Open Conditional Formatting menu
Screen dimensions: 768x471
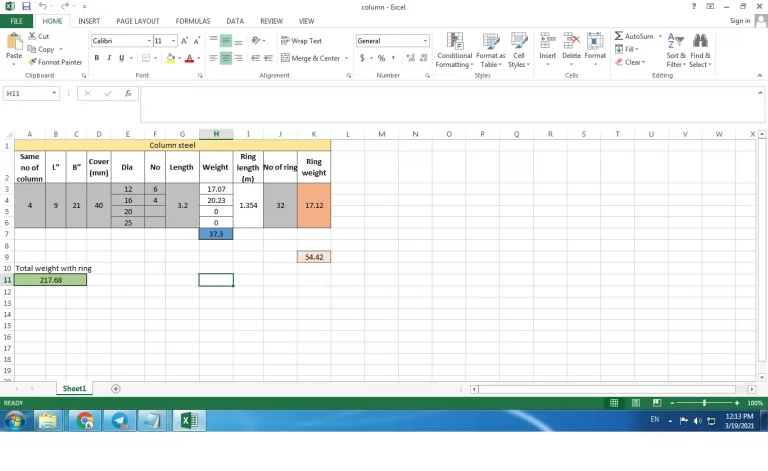tap(455, 50)
